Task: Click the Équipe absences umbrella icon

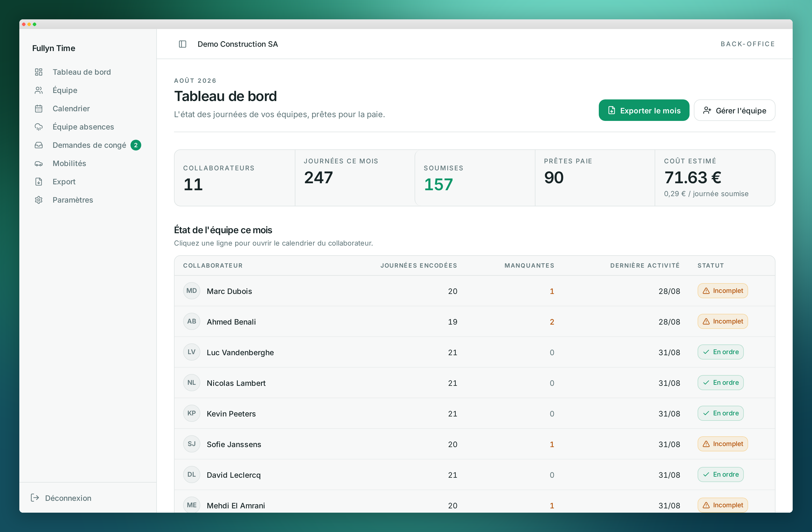Action: click(x=39, y=127)
